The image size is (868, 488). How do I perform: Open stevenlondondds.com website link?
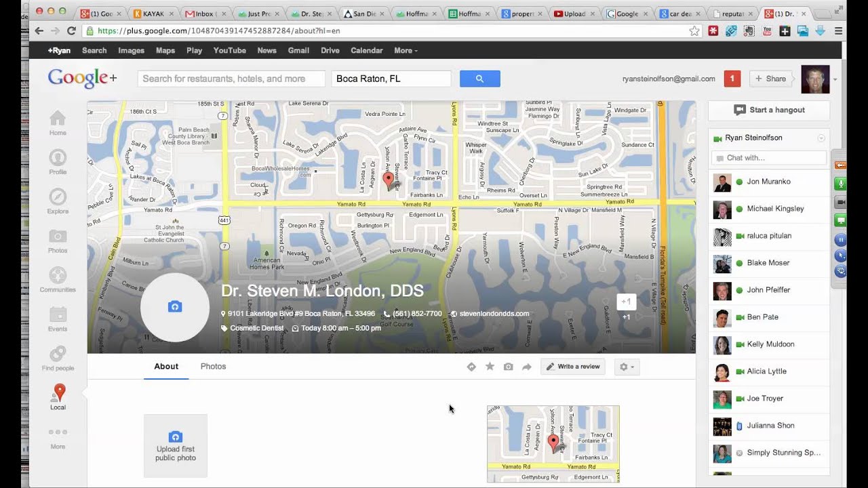(494, 314)
